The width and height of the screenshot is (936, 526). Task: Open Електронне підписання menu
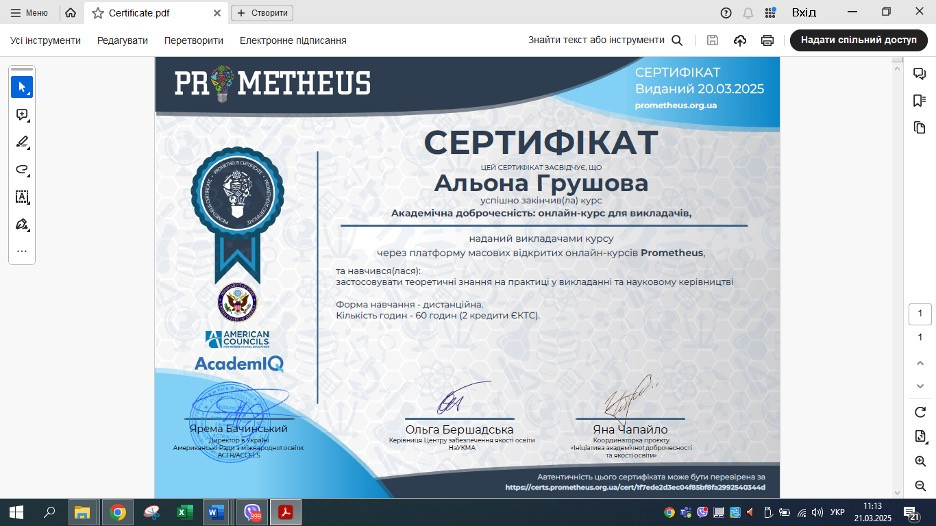click(x=292, y=41)
